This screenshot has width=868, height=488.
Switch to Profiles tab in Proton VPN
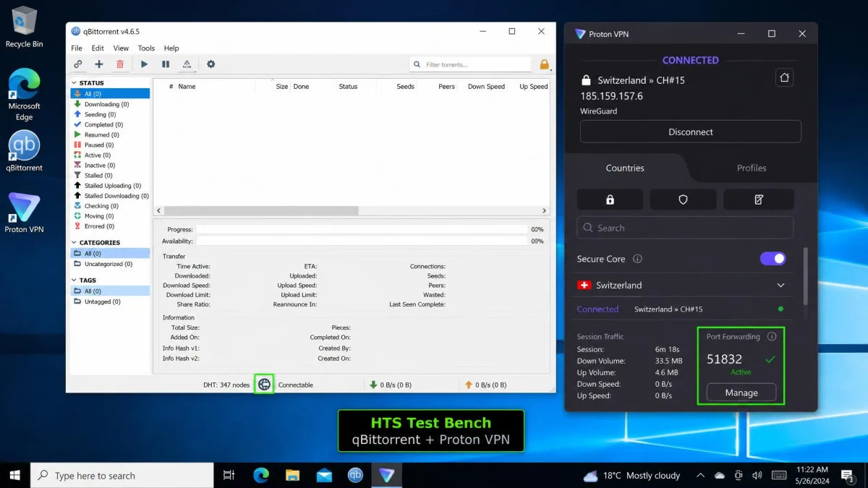click(x=752, y=168)
